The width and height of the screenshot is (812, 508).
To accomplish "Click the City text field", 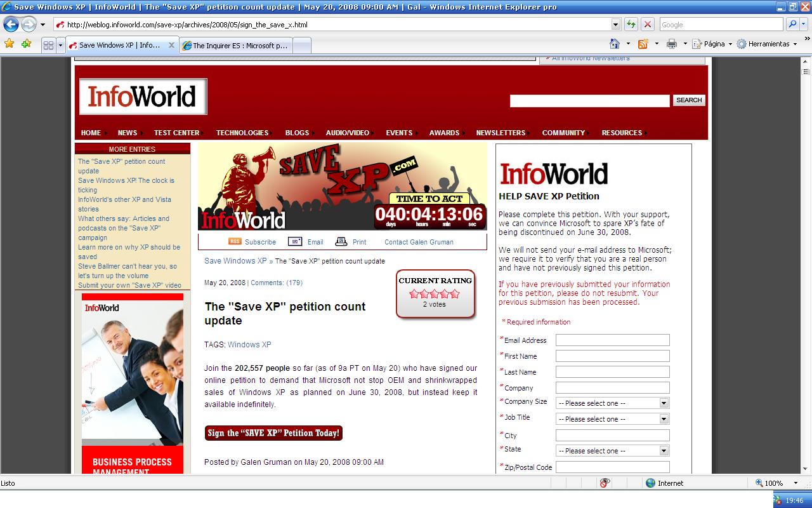I will tap(612, 436).
